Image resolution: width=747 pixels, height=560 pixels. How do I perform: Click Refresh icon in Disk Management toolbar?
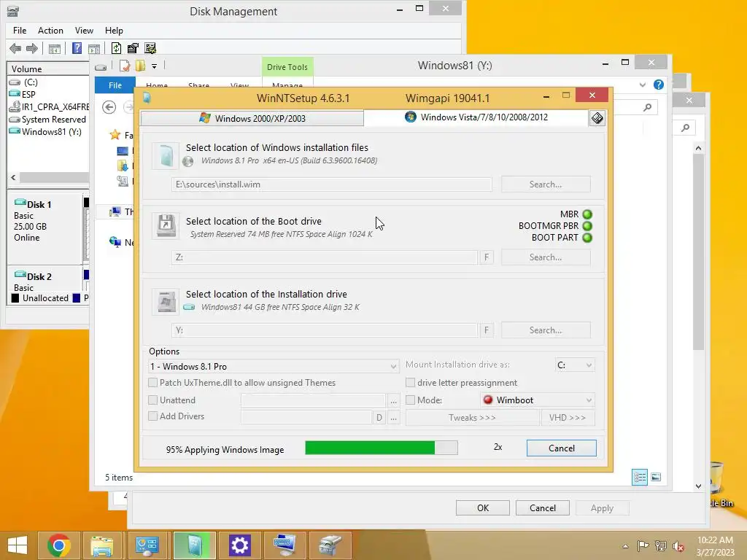pyautogui.click(x=116, y=48)
